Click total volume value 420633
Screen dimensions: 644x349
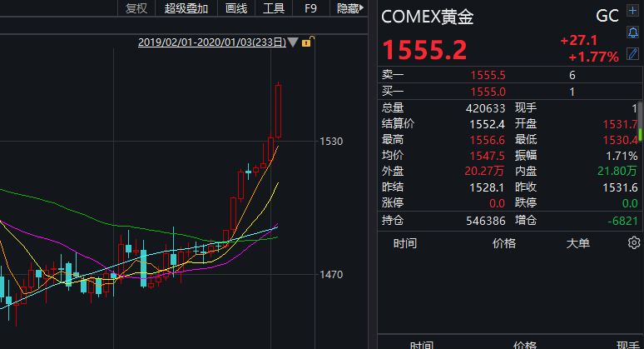[x=485, y=108]
